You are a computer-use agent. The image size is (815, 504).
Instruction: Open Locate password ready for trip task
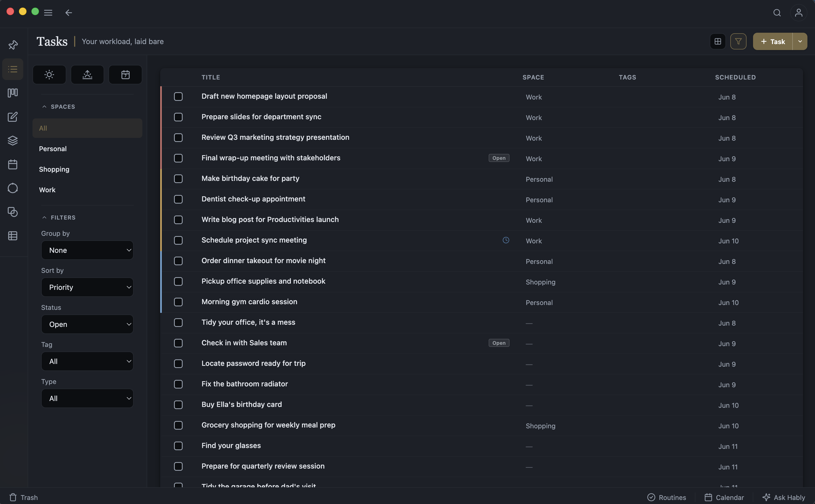[254, 363]
